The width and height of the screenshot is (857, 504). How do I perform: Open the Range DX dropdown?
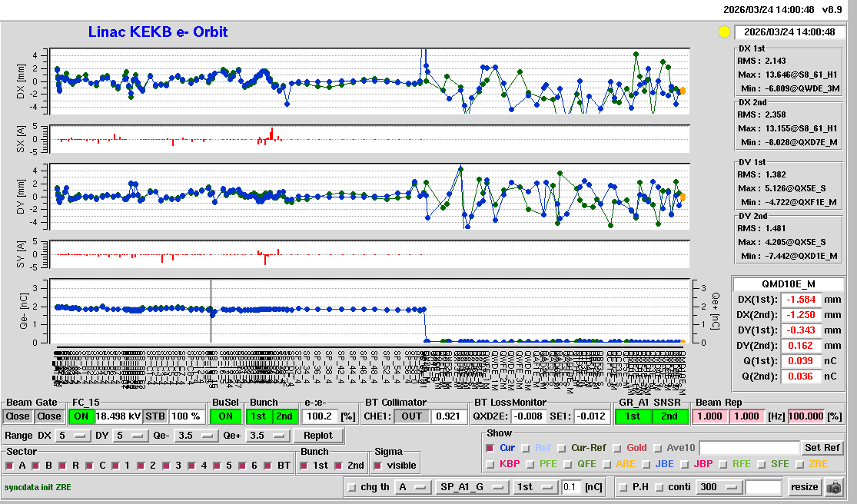coord(70,436)
